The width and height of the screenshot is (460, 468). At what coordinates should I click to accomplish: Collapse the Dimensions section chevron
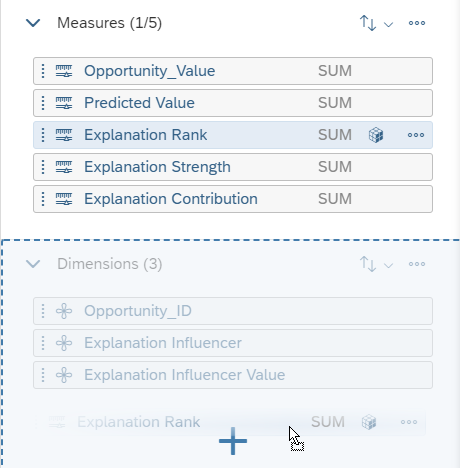33,264
